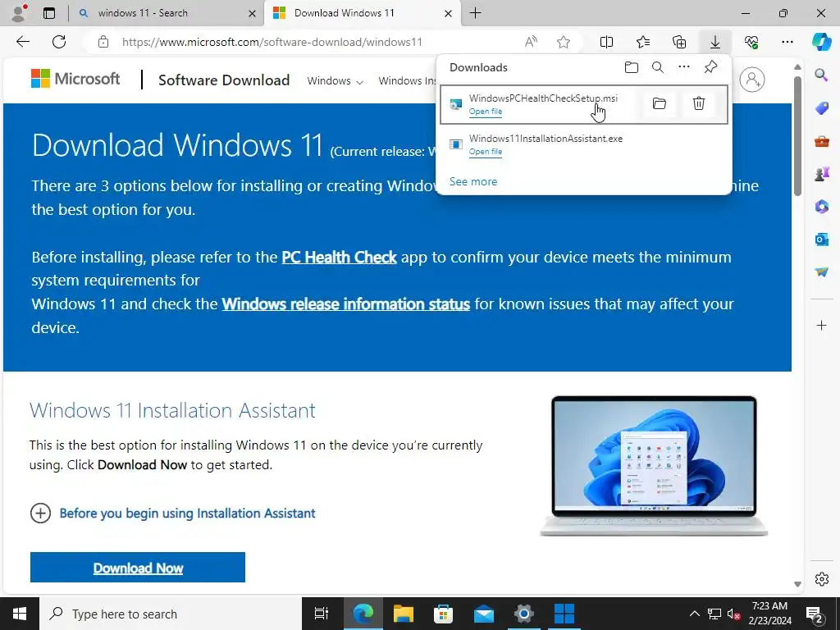
Task: Open Microsoft Store from the taskbar
Action: (x=443, y=614)
